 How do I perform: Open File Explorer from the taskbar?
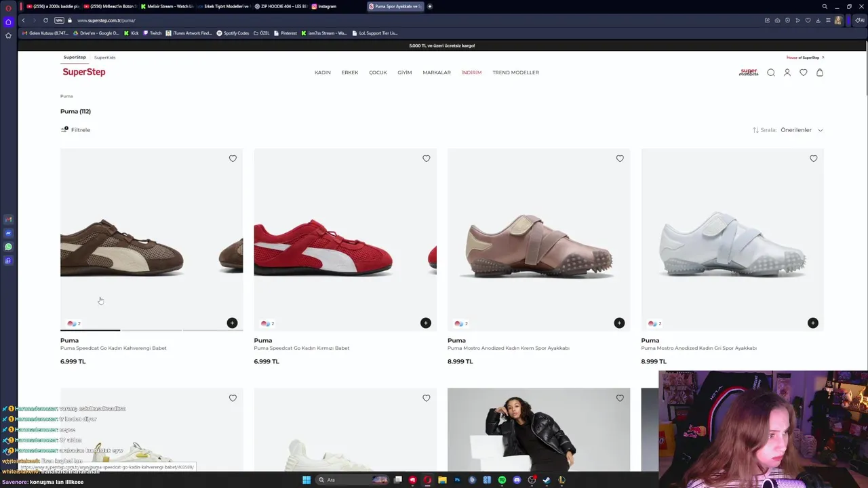442,480
